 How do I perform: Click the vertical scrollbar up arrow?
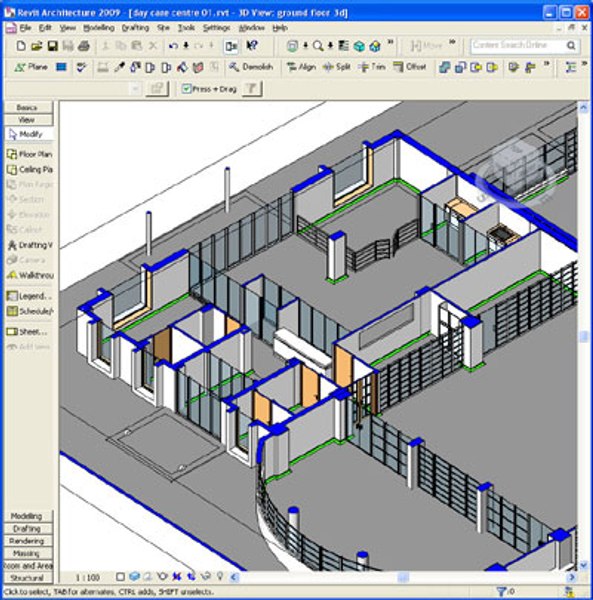(583, 108)
